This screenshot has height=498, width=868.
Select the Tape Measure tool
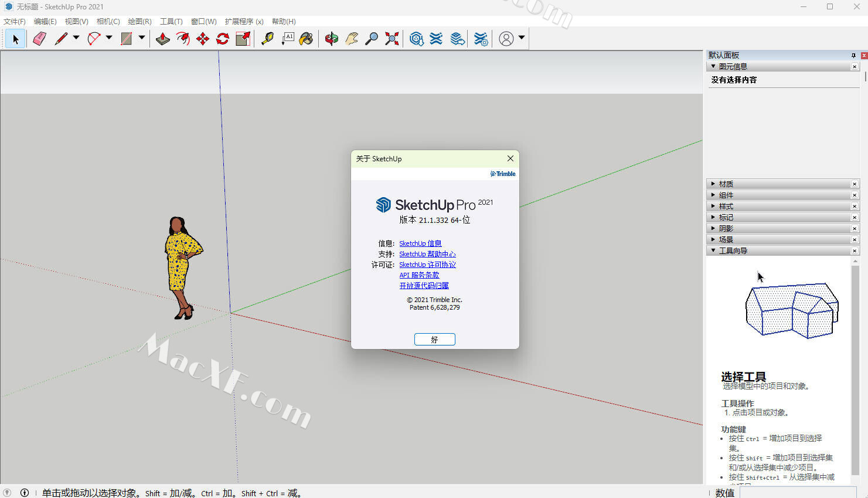pos(267,39)
